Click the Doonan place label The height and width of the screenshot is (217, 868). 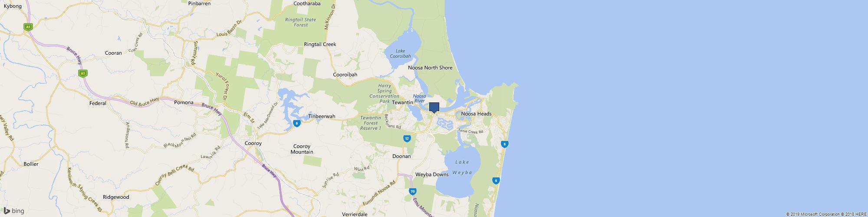401,156
